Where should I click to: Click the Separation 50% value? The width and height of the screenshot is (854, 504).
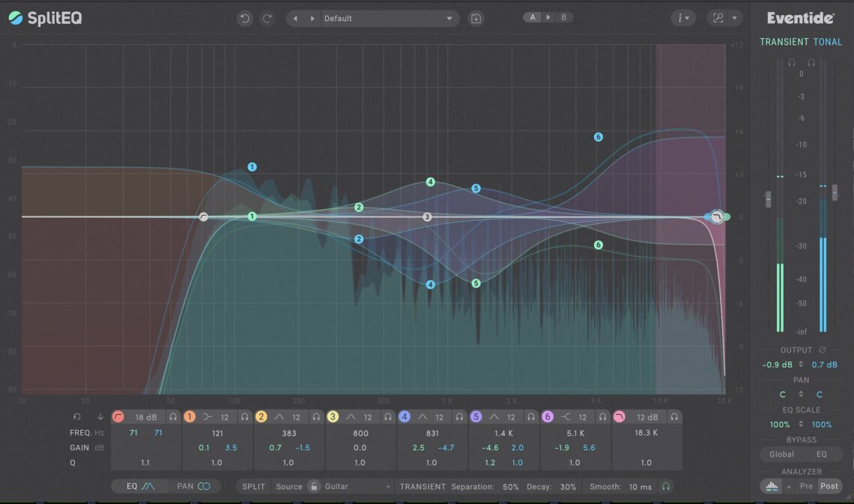click(510, 487)
